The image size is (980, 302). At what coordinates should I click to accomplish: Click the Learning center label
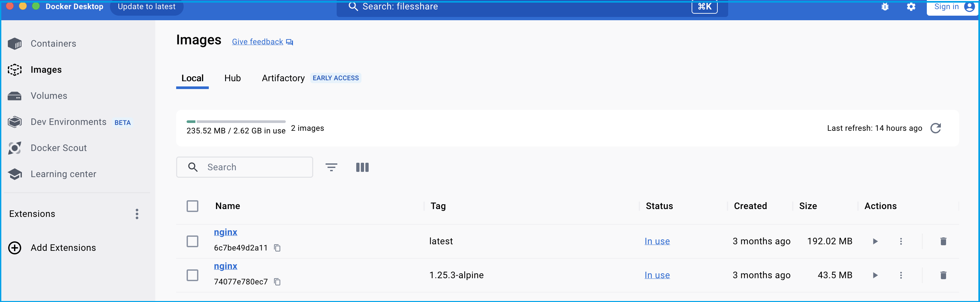63,174
